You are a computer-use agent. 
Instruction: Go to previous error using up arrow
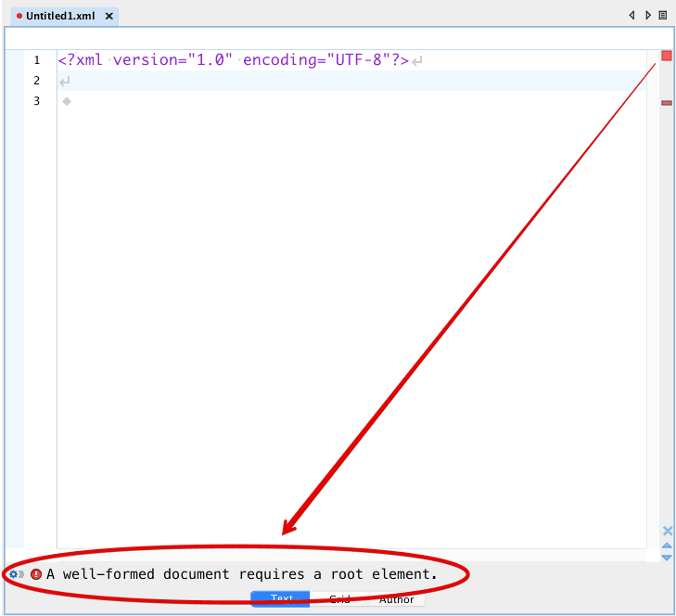coord(666,545)
